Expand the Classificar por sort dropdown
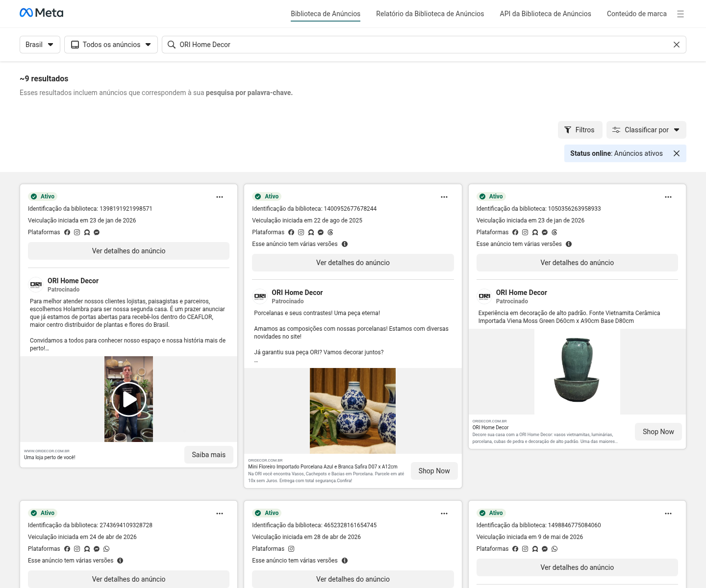This screenshot has height=588, width=706. click(646, 130)
